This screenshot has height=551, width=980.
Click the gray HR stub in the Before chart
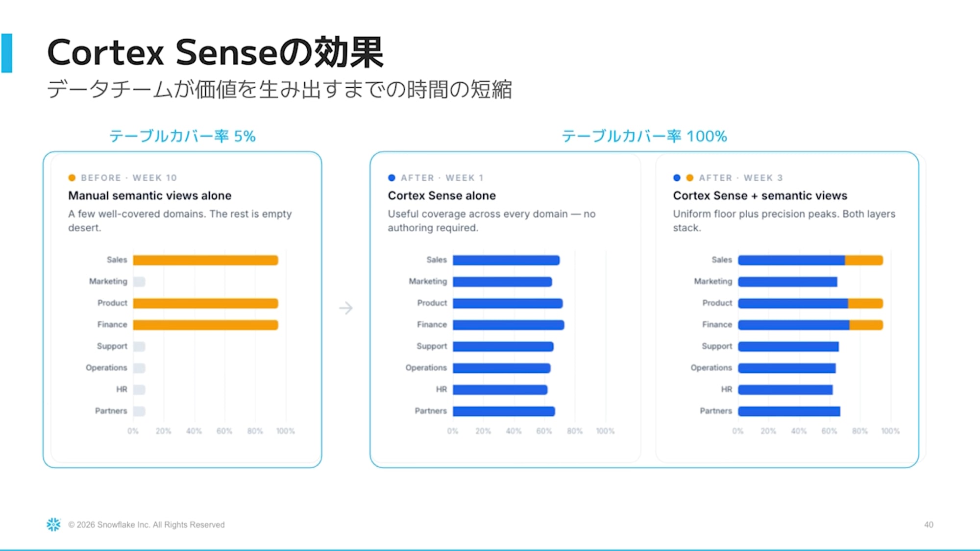click(139, 389)
